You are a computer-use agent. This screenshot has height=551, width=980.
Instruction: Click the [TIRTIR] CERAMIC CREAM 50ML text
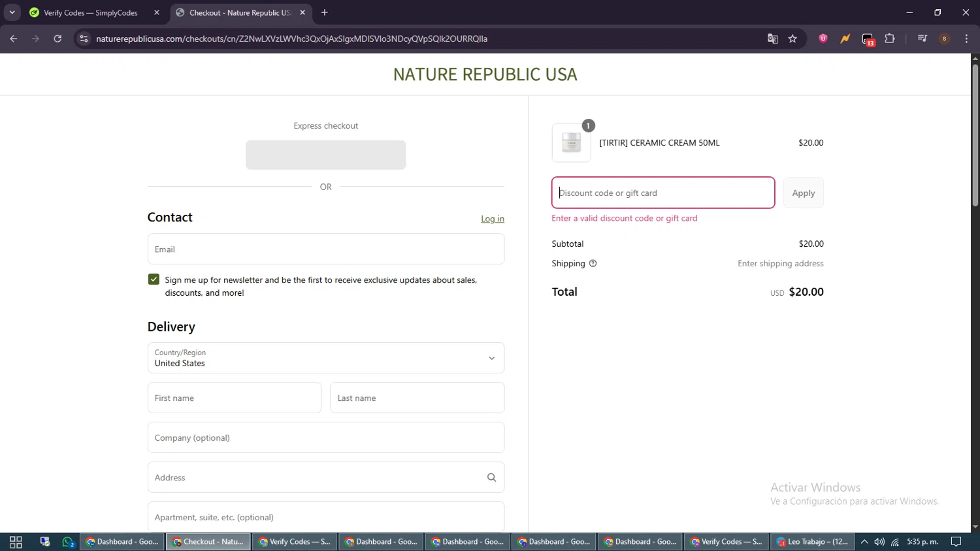659,142
